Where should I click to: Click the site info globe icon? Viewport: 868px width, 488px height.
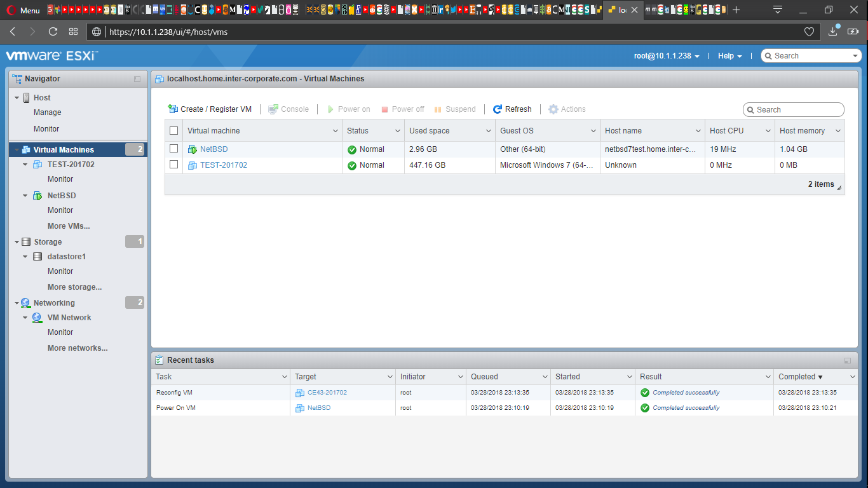click(x=97, y=32)
